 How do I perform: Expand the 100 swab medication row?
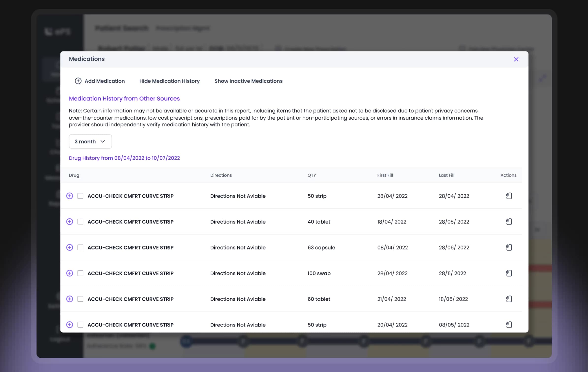70,273
